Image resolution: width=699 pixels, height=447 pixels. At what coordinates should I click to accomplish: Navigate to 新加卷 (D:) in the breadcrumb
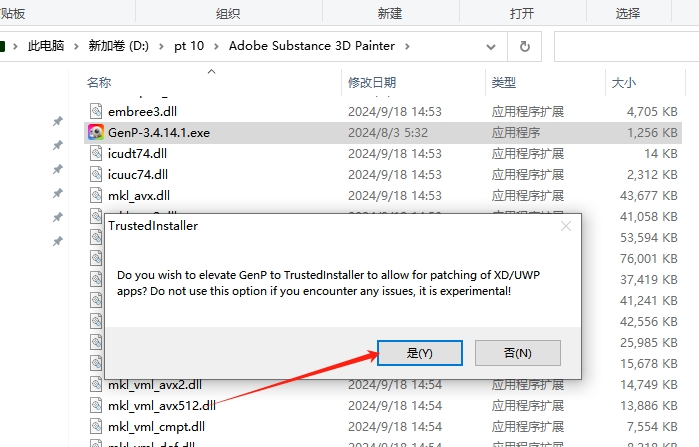click(118, 46)
